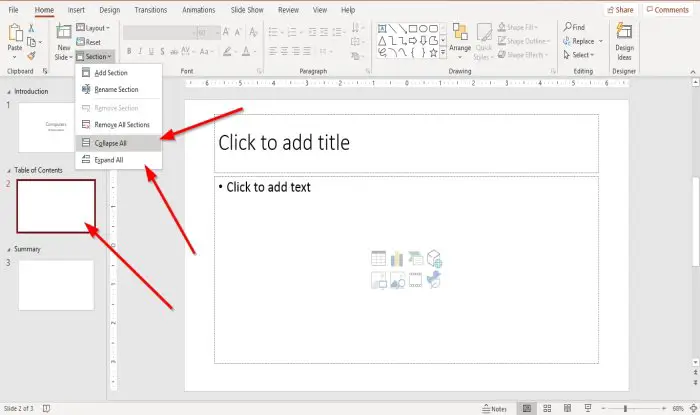Viewport: 700px width, 415px height.
Task: Open the Transitions tab
Action: (150, 10)
